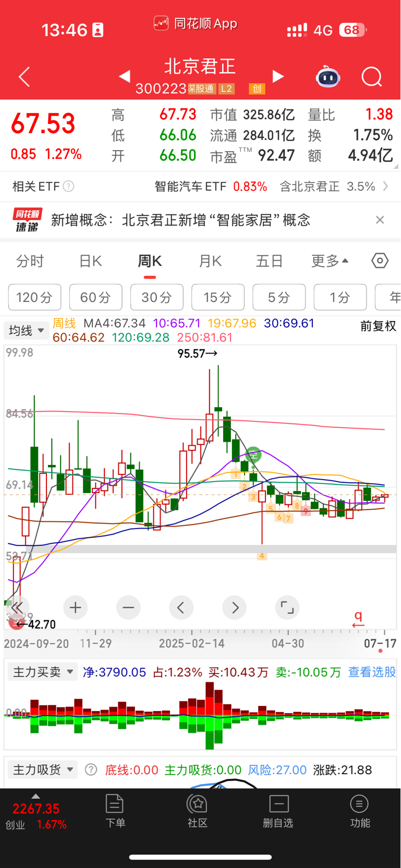Screen dimensions: 401x868
Task: Tap the 同花顺速递 logo
Action: (x=28, y=220)
